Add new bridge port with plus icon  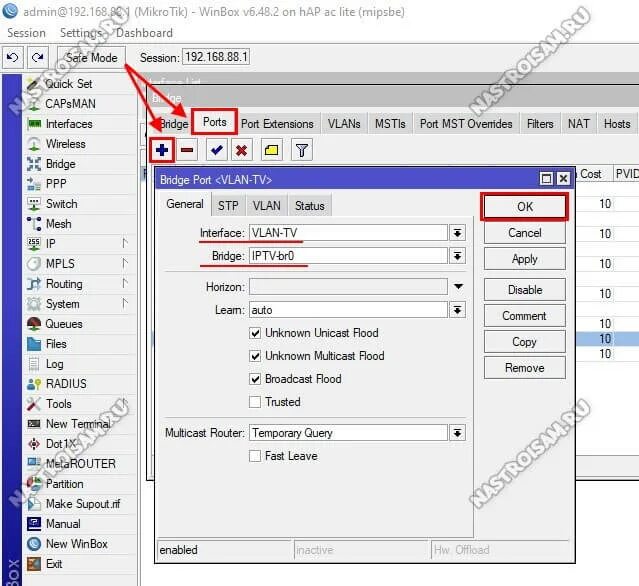click(x=162, y=150)
